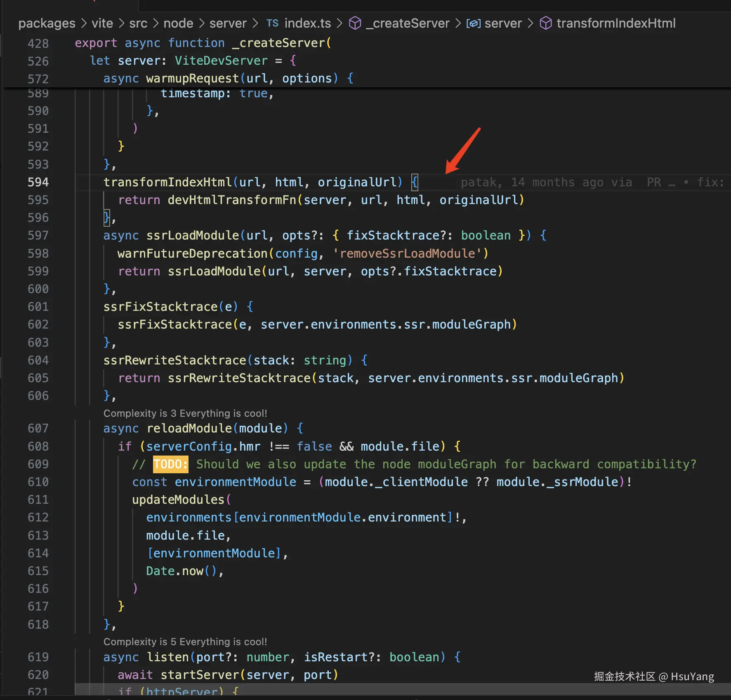Click line number 619 in the gutter

pyautogui.click(x=38, y=657)
